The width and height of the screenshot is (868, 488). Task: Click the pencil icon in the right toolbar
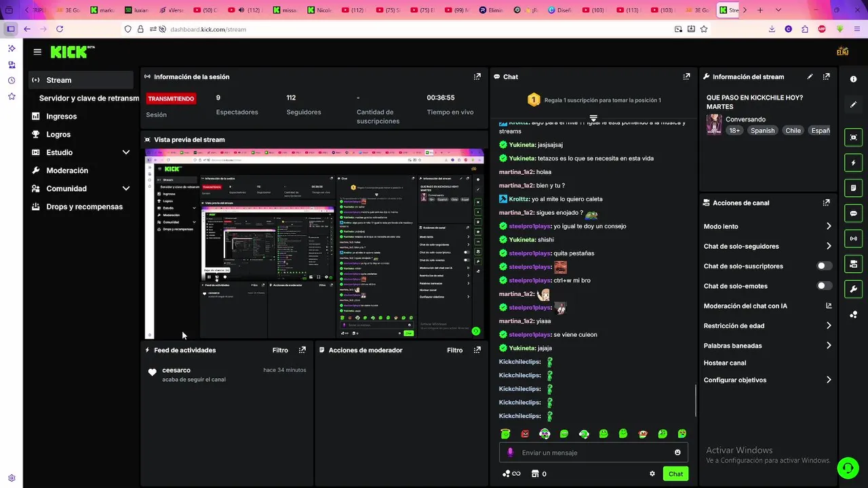[x=853, y=104]
